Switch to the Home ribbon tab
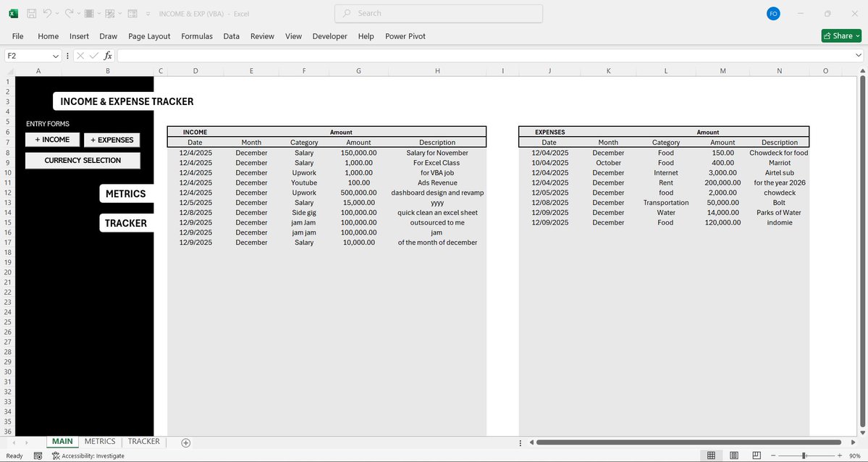The image size is (868, 462). pyautogui.click(x=49, y=36)
